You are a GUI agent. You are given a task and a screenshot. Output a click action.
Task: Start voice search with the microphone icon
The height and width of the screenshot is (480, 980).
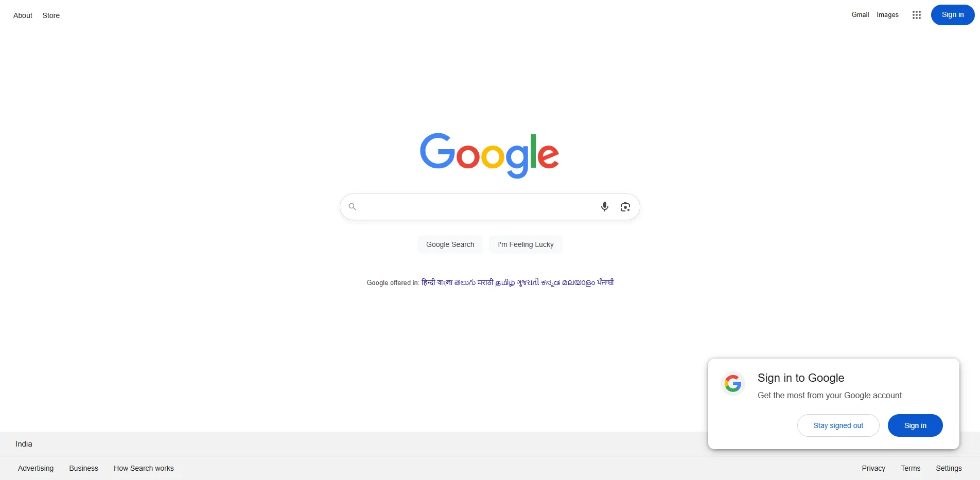click(605, 206)
